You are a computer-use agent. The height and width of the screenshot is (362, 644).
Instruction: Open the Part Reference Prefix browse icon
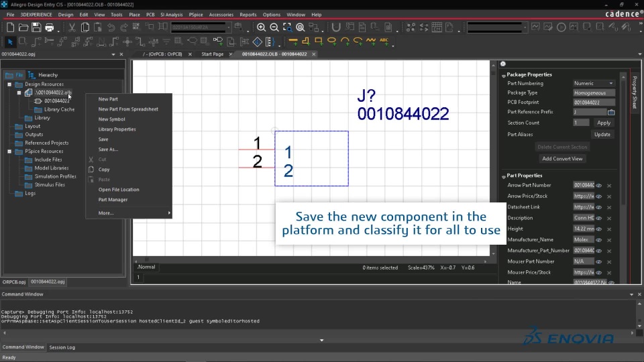click(x=611, y=112)
